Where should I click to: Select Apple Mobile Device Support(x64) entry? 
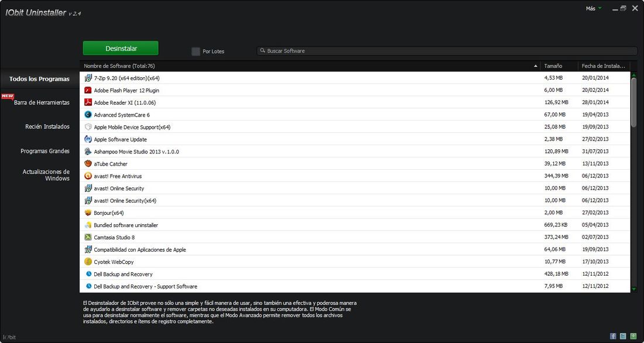355,127
